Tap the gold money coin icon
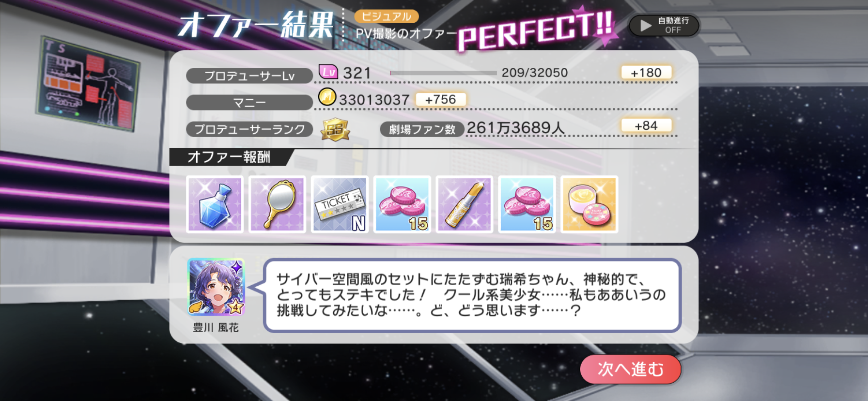Image resolution: width=868 pixels, height=401 pixels. [x=327, y=97]
